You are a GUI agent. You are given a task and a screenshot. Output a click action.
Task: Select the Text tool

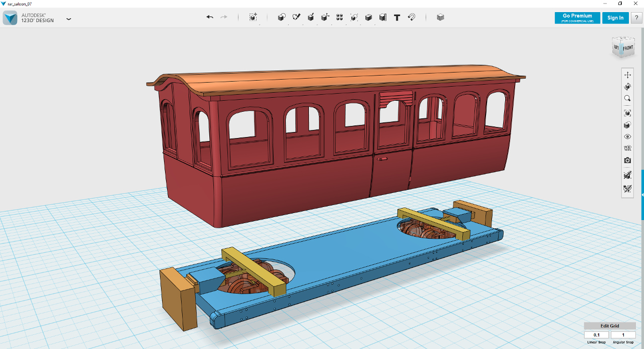[397, 17]
